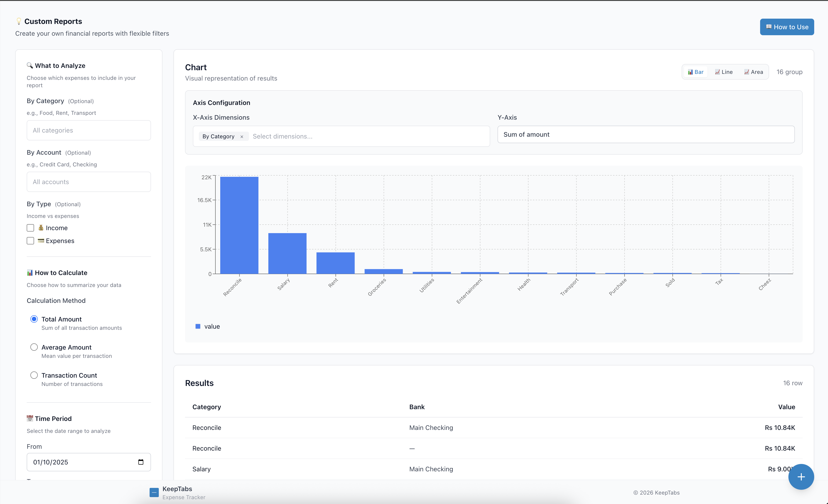Enable the Expenses checkbox
Screen dimensions: 828x504
point(30,240)
